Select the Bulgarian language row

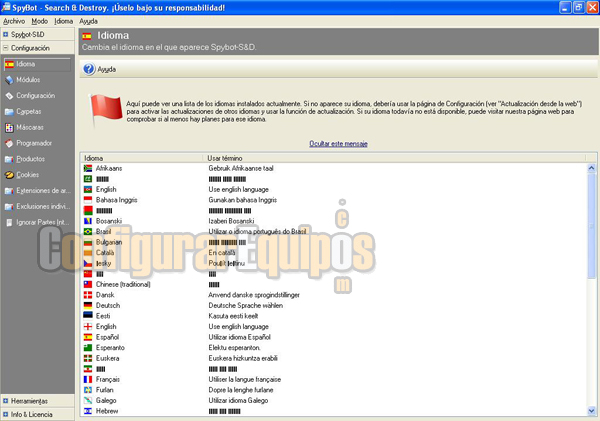[x=334, y=242]
